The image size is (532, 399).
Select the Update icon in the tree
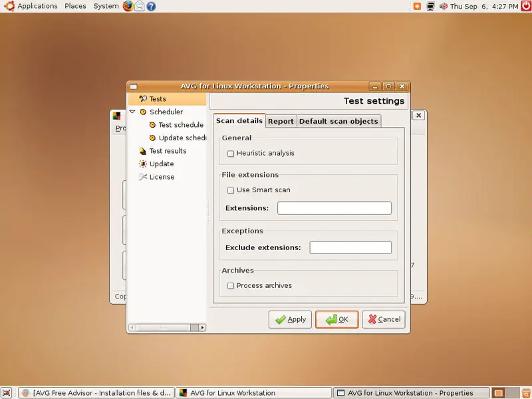tap(143, 164)
